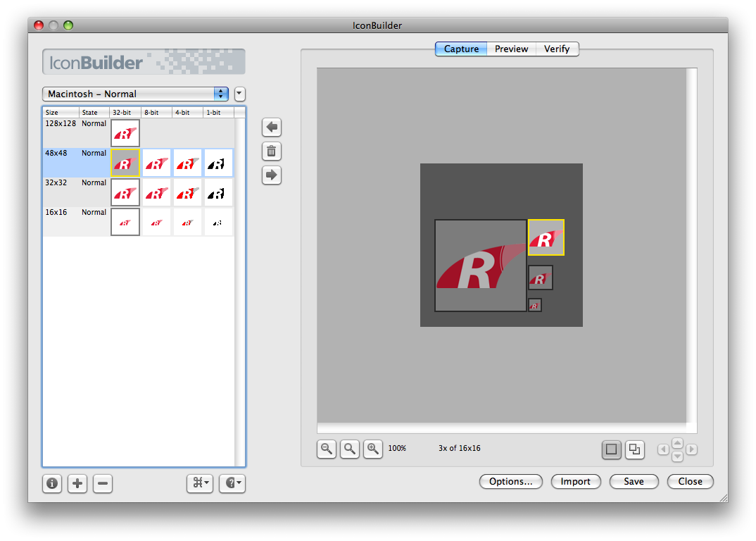This screenshot has width=756, height=541.
Task: Select the 16x16 4-bit icon thumbnail
Action: [187, 222]
